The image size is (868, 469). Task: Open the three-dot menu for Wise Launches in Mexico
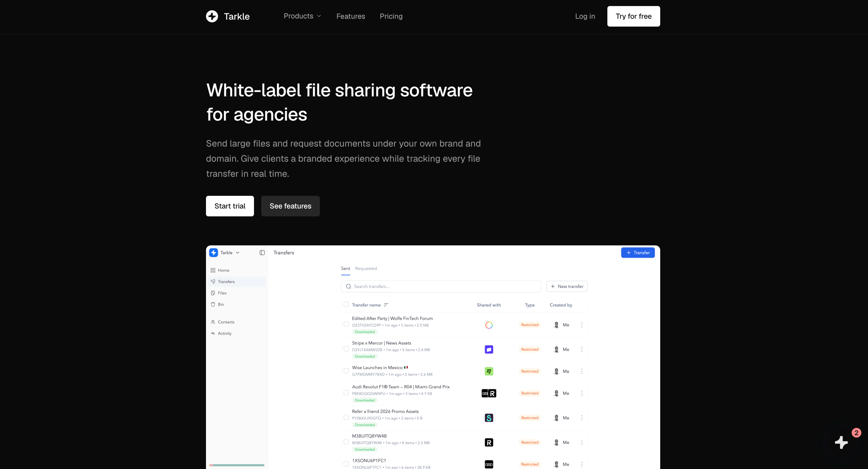click(x=582, y=371)
